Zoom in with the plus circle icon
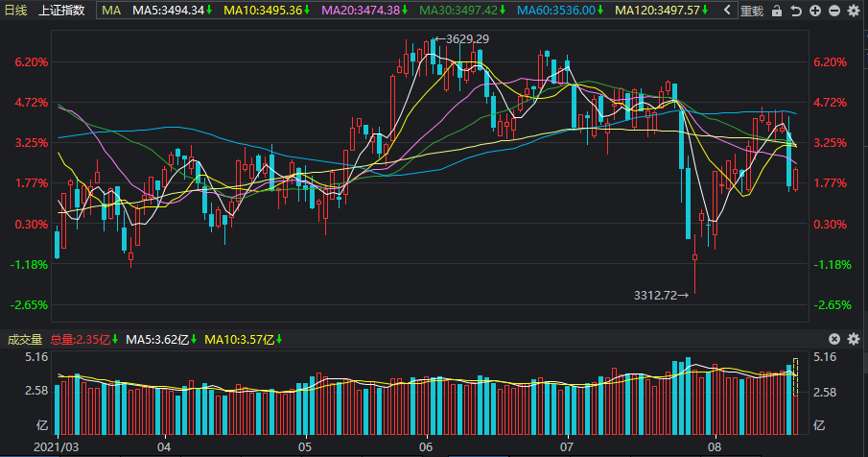 point(815,11)
